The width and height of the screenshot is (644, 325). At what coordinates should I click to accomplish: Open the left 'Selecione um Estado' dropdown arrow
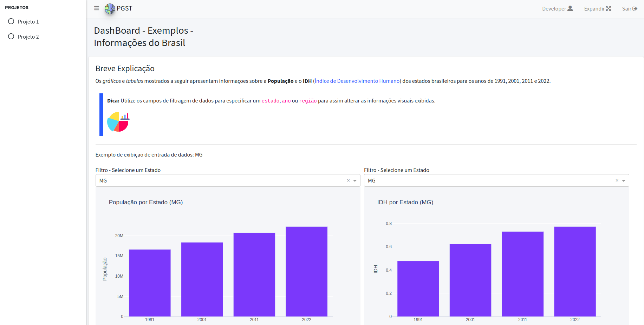(355, 180)
